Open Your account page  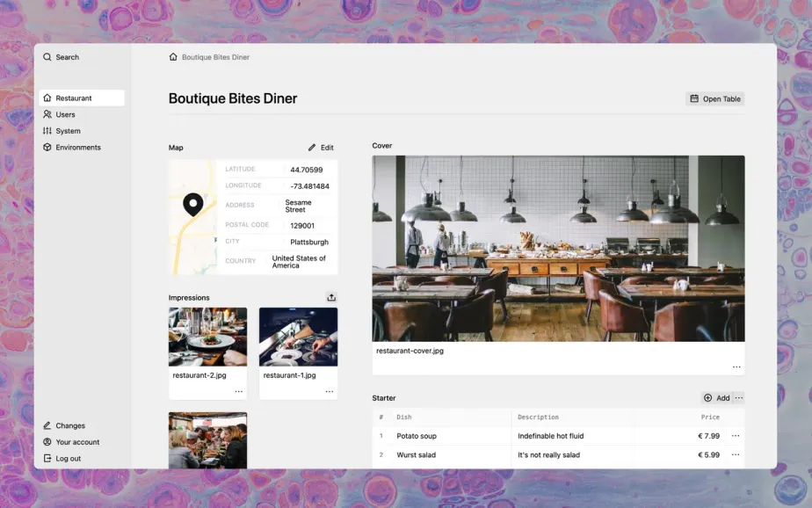(x=77, y=442)
